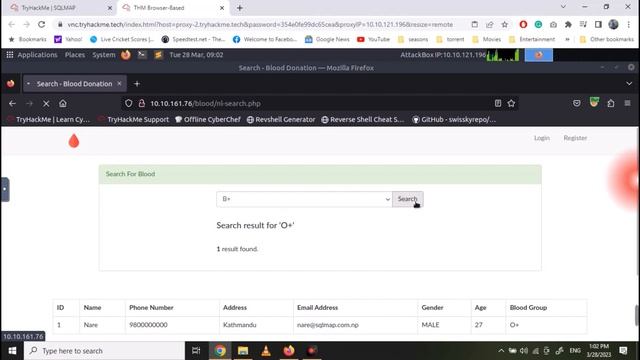Viewport: 640px width, 360px height.
Task: Open System menu in AttackBox
Action: (104, 55)
